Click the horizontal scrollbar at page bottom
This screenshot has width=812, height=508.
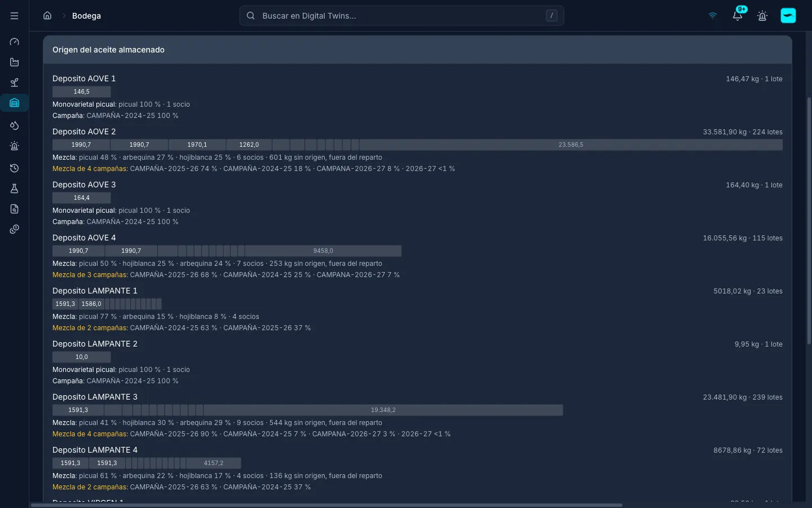(326, 505)
